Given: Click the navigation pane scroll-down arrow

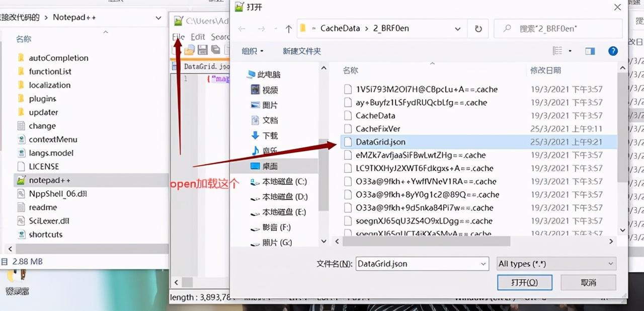Looking at the screenshot, I should (x=324, y=242).
